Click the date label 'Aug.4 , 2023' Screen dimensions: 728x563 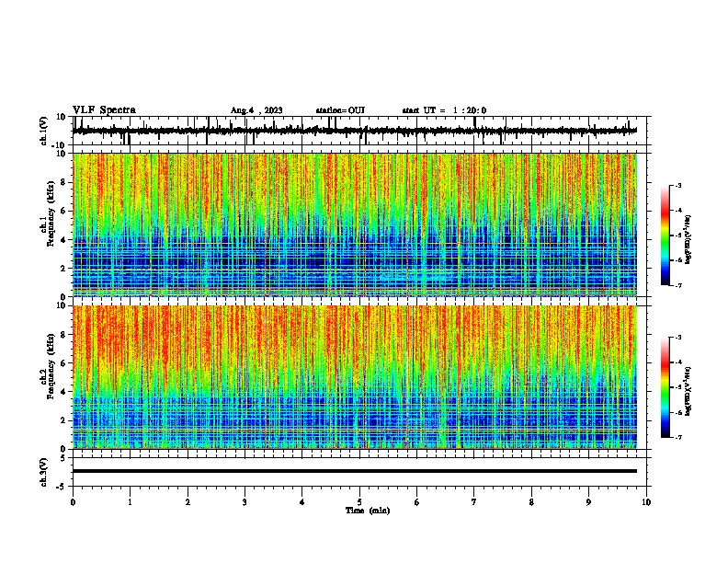click(256, 110)
